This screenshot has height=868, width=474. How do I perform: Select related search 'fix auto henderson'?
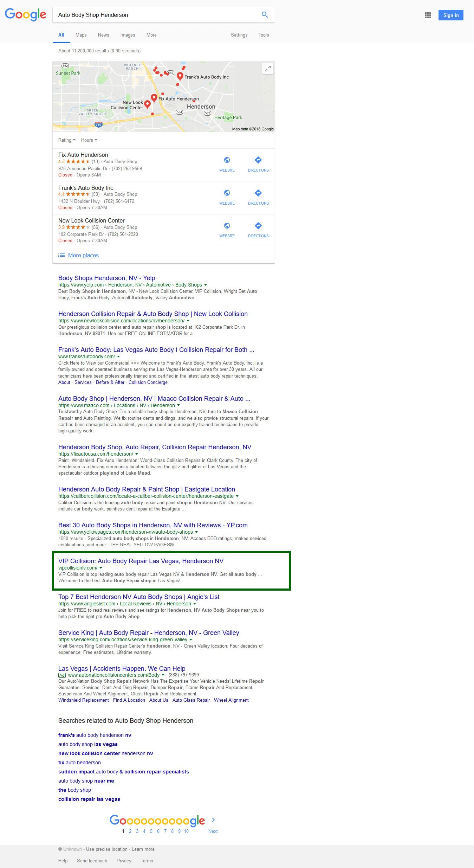point(79,763)
